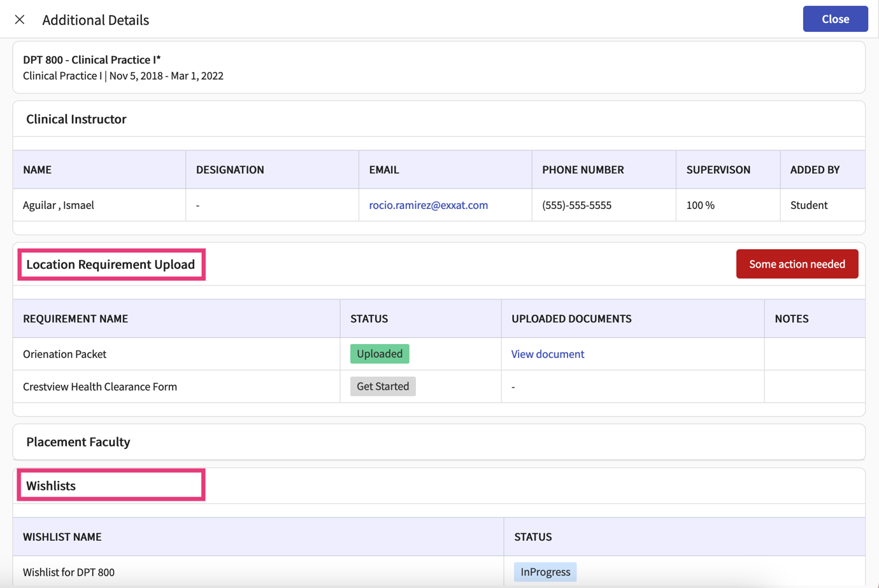This screenshot has width=879, height=588.
Task: Open the Some action needed alert badge
Action: 797,263
